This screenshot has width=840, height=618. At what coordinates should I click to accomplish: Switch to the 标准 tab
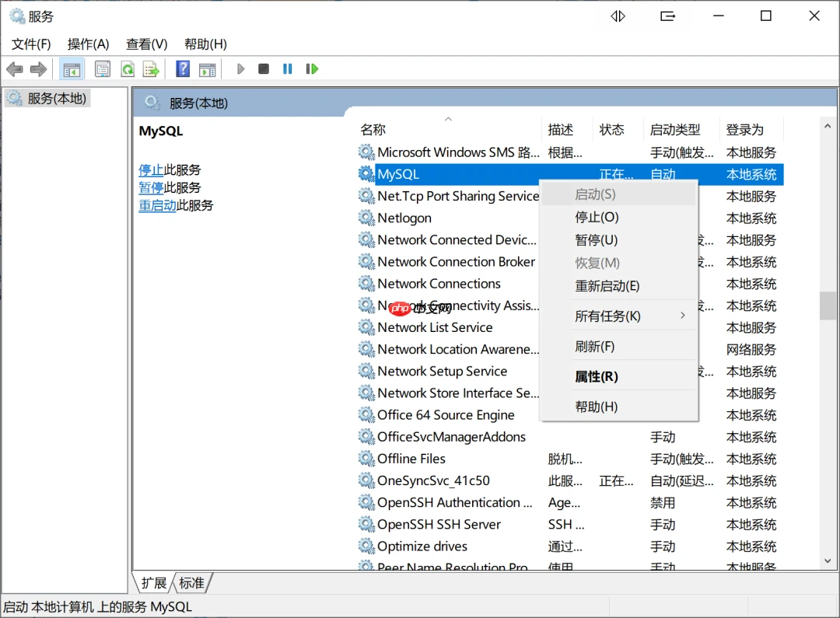tap(191, 583)
